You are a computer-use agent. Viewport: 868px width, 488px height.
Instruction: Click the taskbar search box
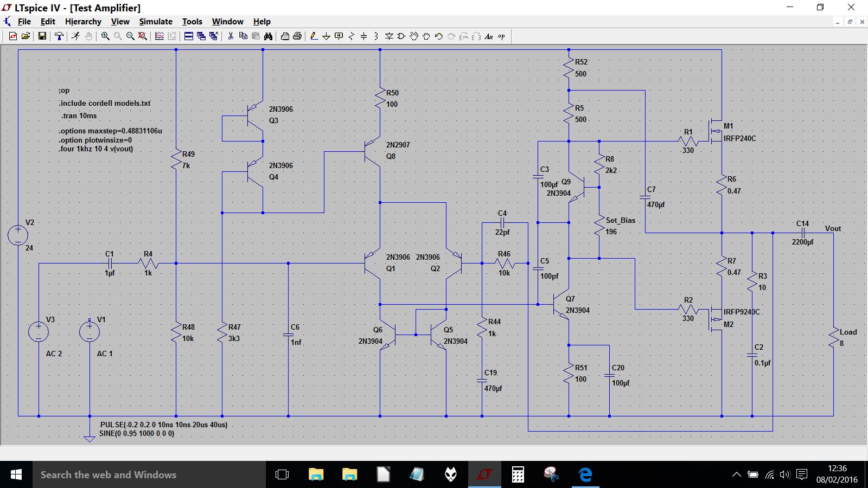(149, 474)
